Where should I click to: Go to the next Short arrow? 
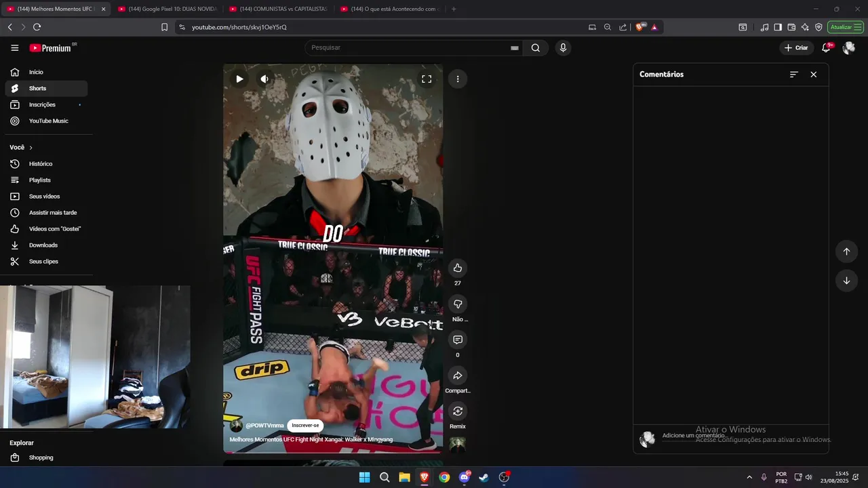[846, 281]
